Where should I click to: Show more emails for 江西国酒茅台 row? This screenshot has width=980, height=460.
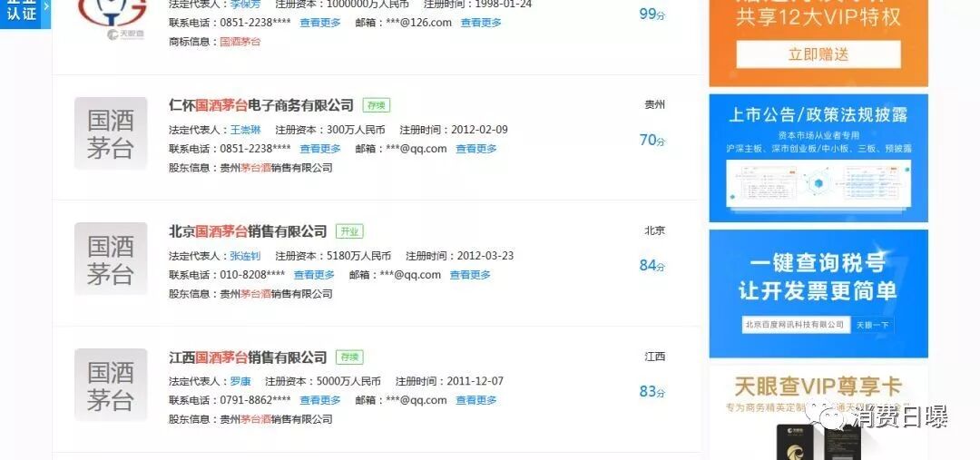476,400
